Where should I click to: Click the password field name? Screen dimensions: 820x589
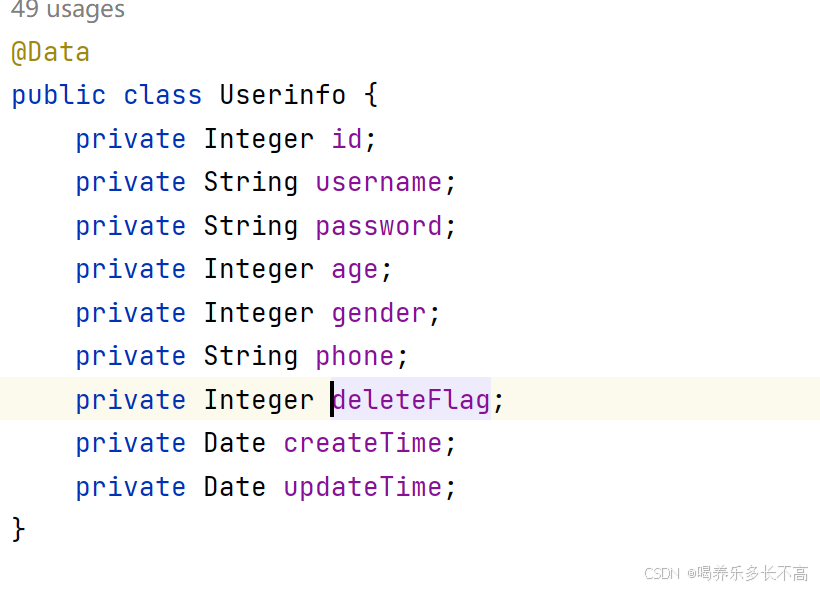coord(379,227)
